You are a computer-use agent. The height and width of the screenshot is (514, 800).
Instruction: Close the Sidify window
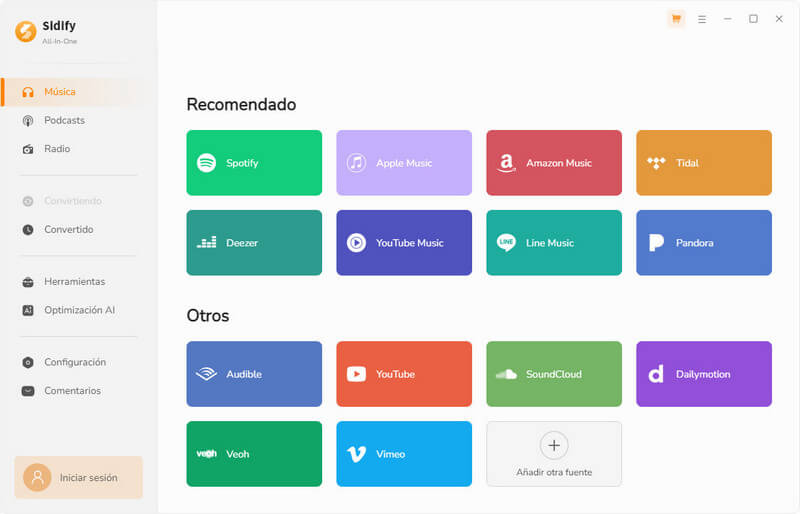pos(779,19)
